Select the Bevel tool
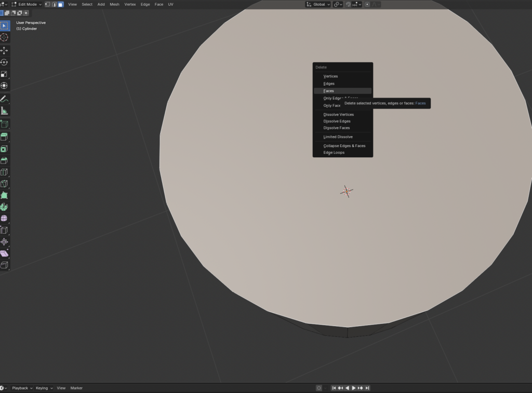Image resolution: width=532 pixels, height=393 pixels. [5, 160]
